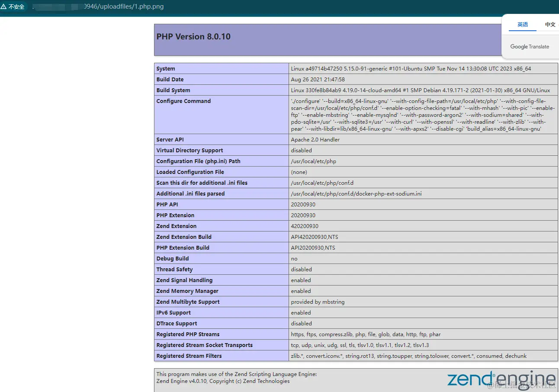This screenshot has height=392, width=559.
Task: Click the /usr/local/etc/php/conf.d scan dir value
Action: click(322, 183)
